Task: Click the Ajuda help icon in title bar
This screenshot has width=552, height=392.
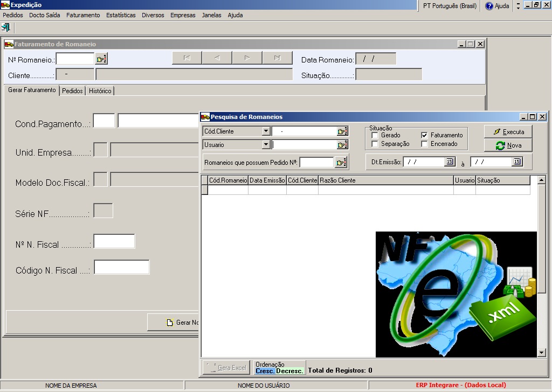Action: click(489, 6)
